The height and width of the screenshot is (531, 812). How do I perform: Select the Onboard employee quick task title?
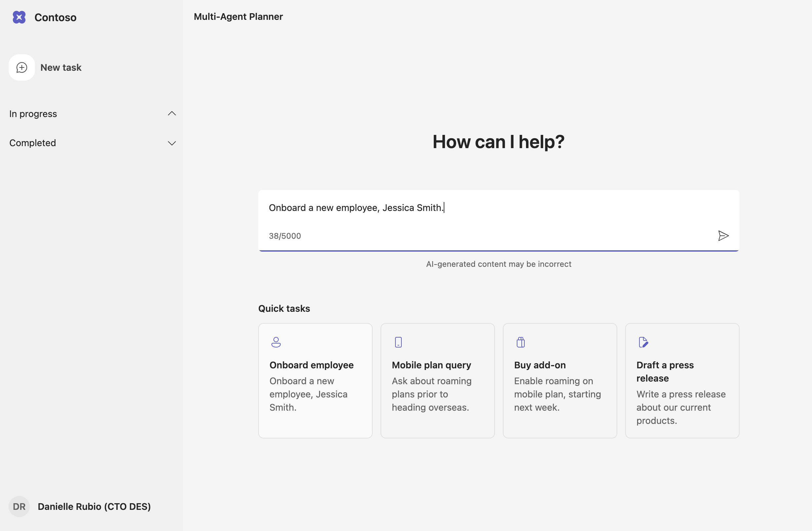[x=311, y=365]
